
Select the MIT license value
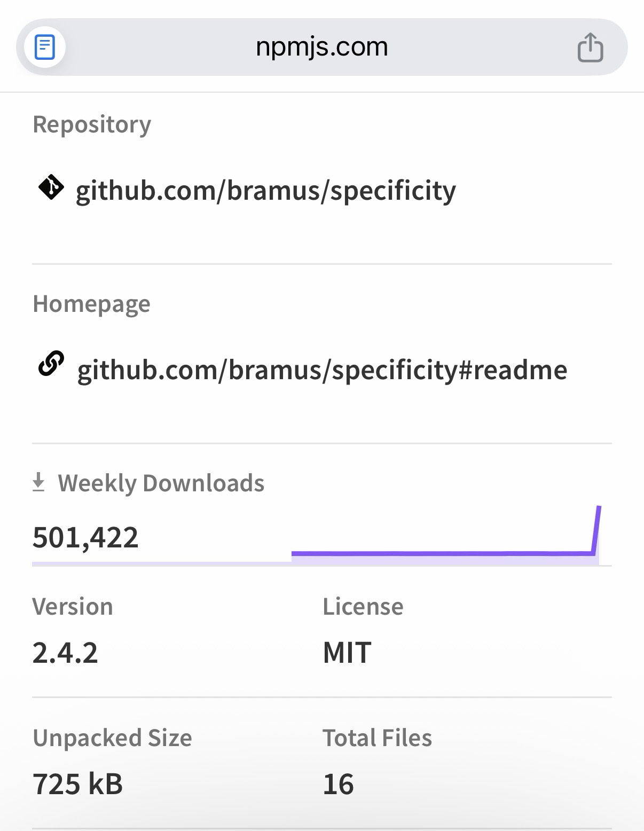347,653
